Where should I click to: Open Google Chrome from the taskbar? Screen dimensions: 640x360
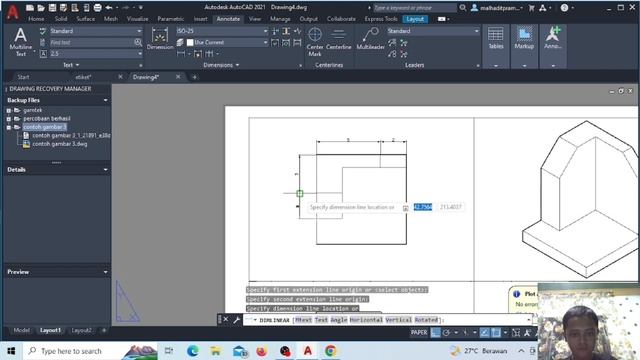[x=331, y=351]
